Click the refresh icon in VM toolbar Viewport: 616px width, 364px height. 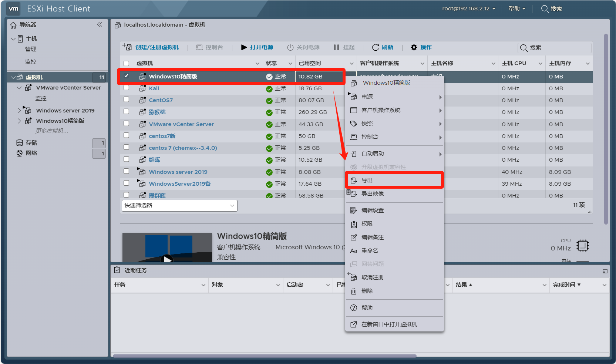click(x=376, y=47)
